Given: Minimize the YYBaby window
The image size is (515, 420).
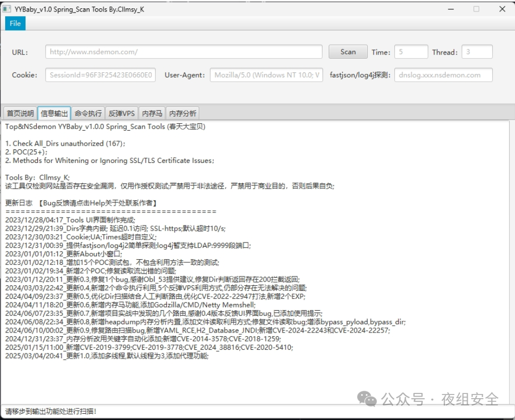Looking at the screenshot, I should pos(451,9).
